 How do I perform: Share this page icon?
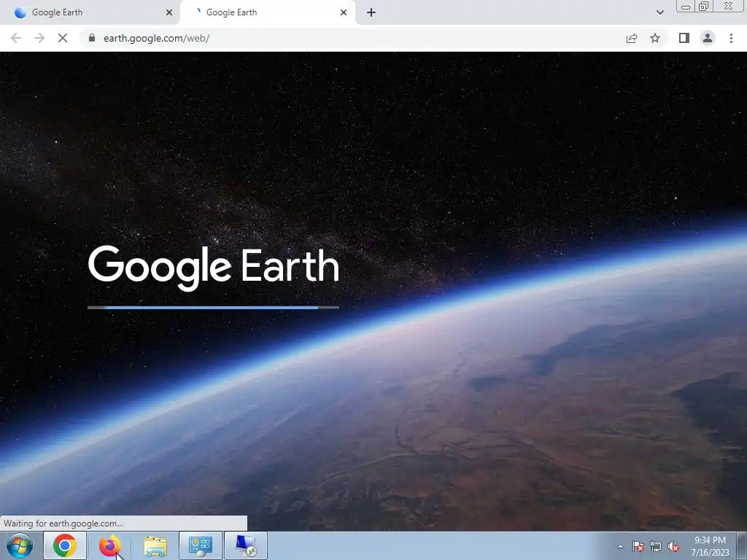[x=632, y=38]
